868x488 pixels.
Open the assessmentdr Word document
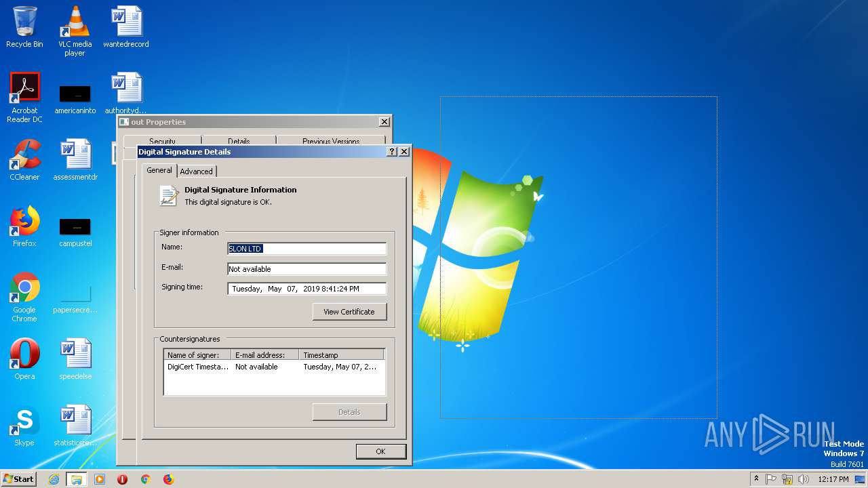(x=75, y=160)
